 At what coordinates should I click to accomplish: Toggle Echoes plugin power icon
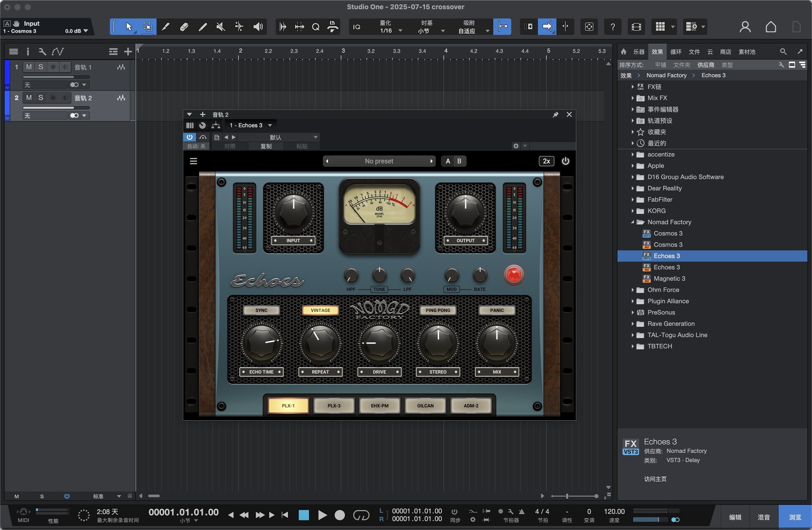[x=565, y=161]
